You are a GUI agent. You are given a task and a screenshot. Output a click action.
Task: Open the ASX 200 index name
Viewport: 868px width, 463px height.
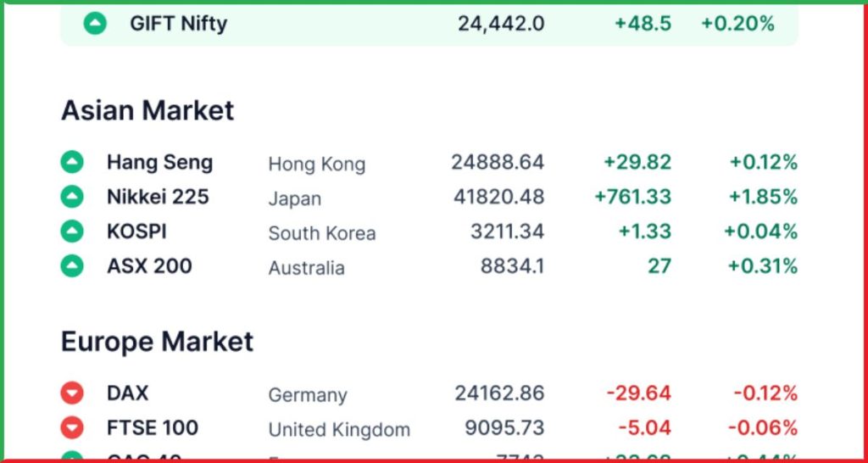[149, 265]
